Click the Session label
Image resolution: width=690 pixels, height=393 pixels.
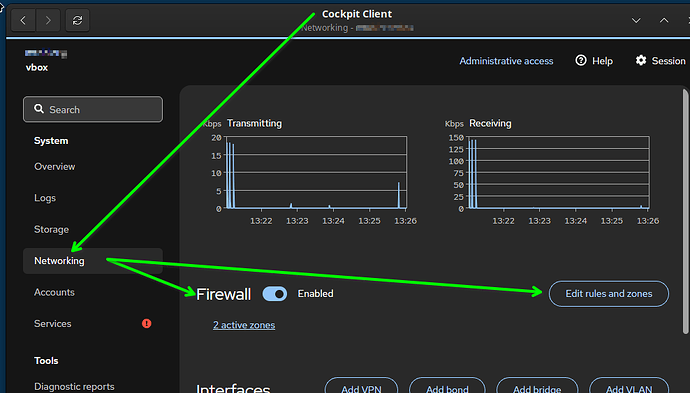[x=668, y=61]
